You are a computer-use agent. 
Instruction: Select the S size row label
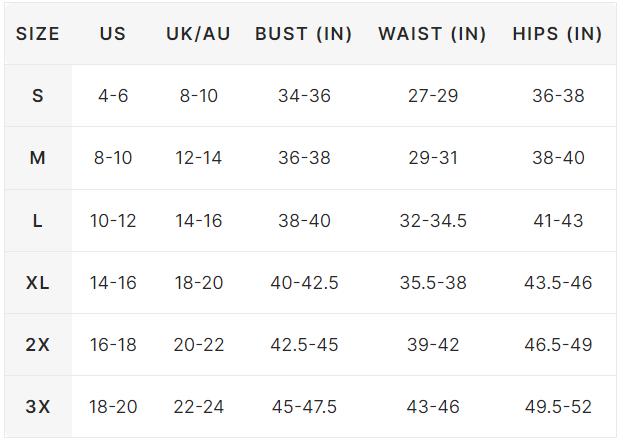(38, 96)
